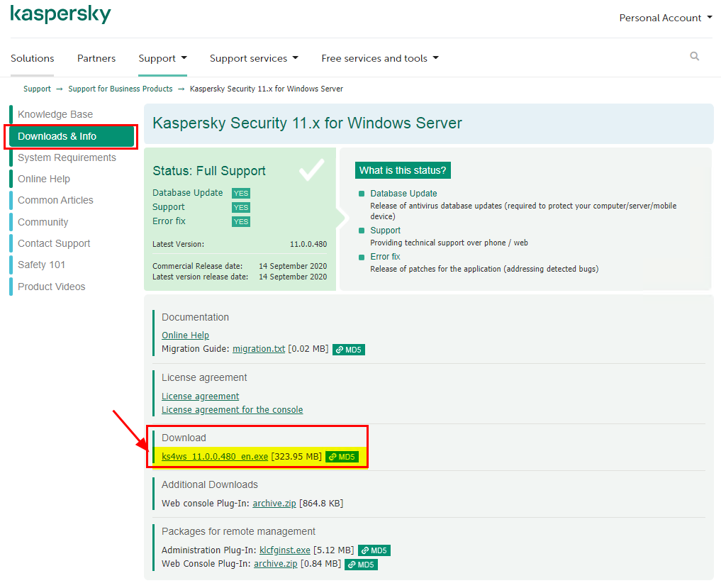Click the Support YES badge
The image size is (721, 588).
[241, 208]
